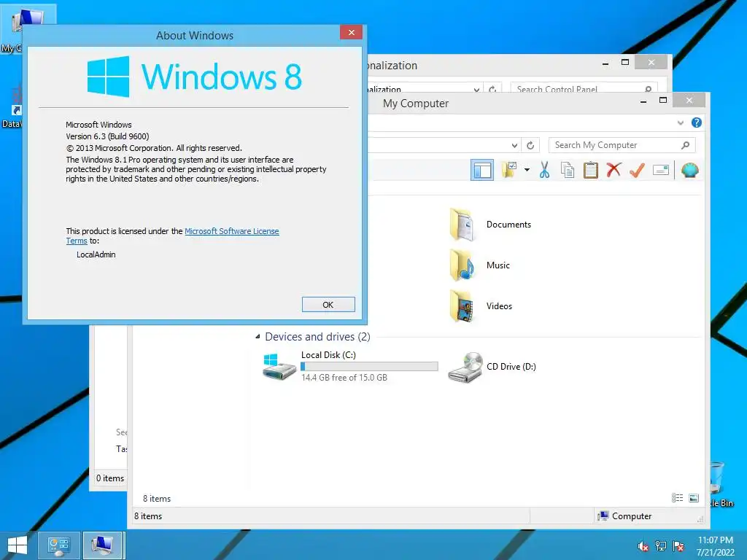Click the Search Control Panel field
Image resolution: width=747 pixels, height=560 pixels.
pyautogui.click(x=584, y=88)
